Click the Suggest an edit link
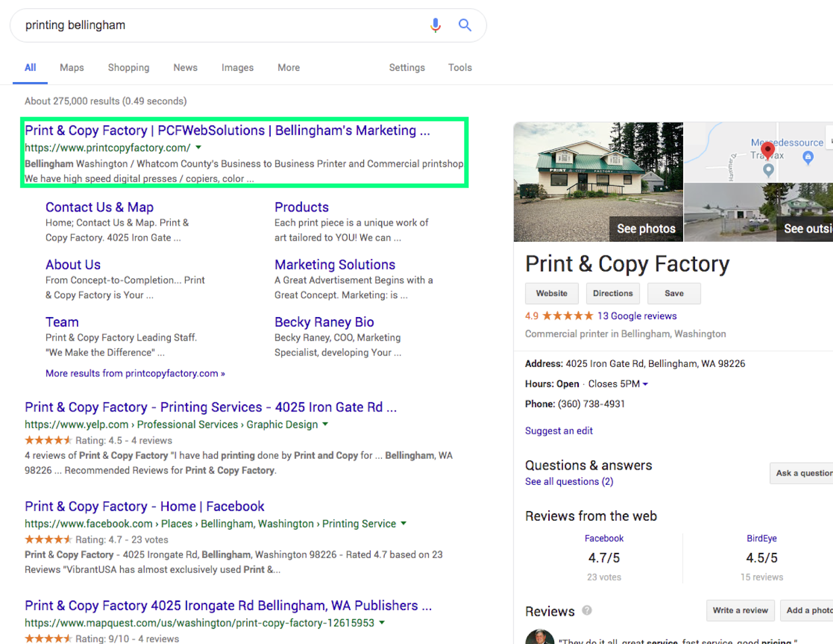Screen dimensions: 833x644 click(559, 431)
